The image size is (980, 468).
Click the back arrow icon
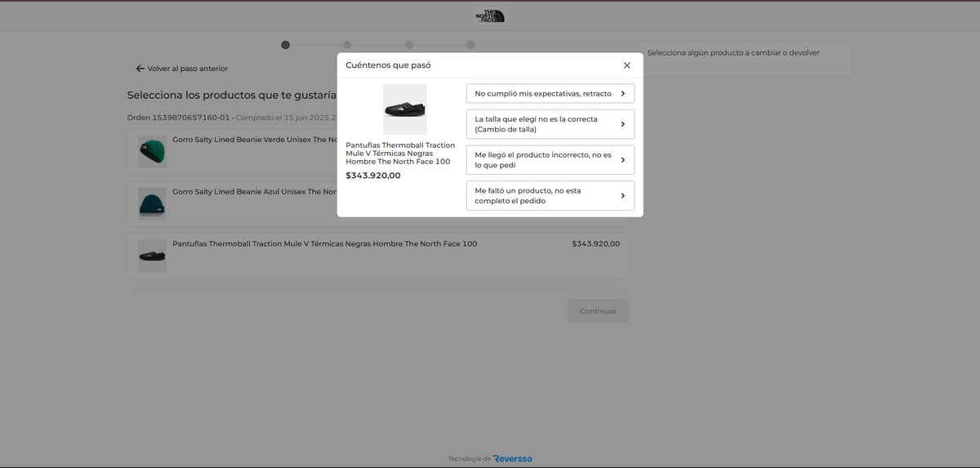tap(140, 69)
